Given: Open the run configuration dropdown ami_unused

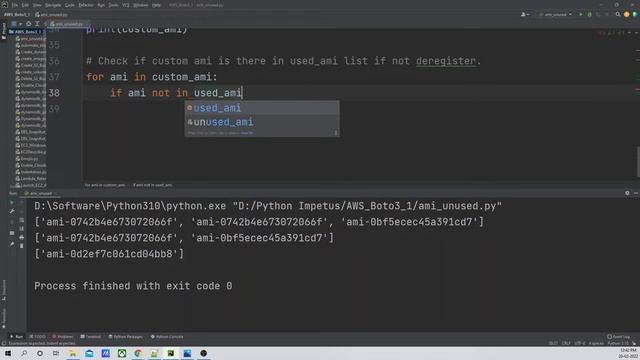Looking at the screenshot, I should point(556,15).
